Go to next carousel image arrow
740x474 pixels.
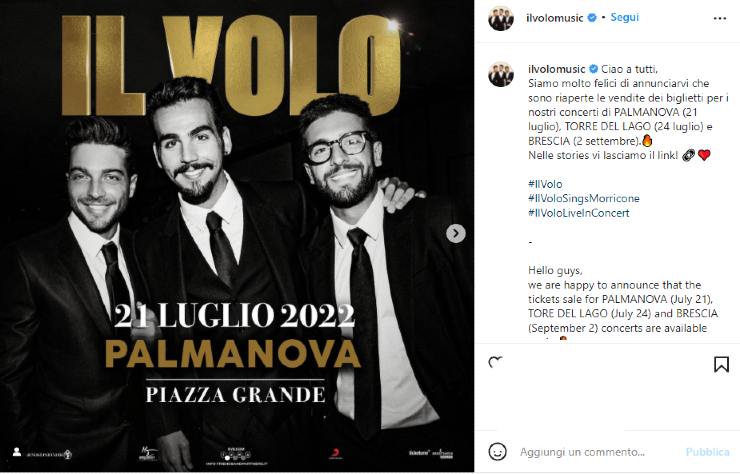pos(456,233)
